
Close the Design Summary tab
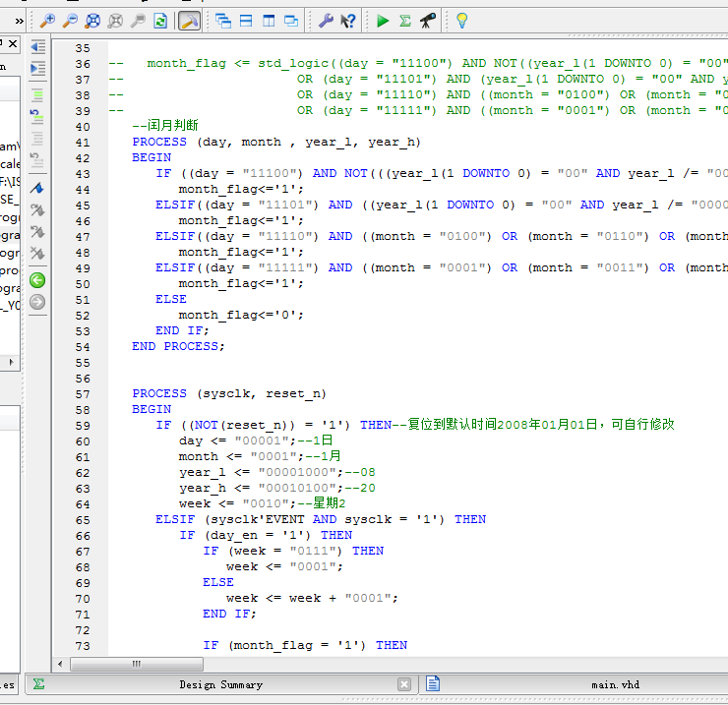[404, 684]
